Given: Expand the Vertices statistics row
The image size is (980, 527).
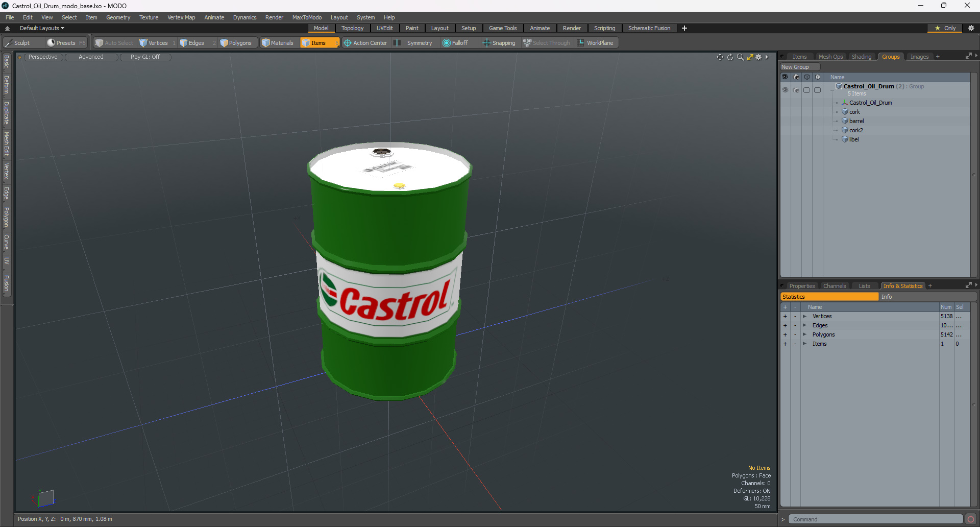Looking at the screenshot, I should 804,317.
